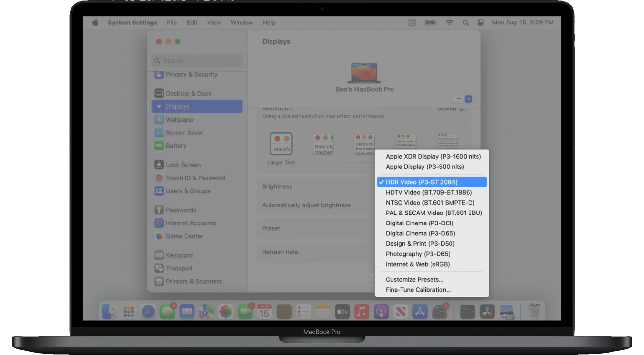Open the Window menu in menu bar

click(241, 23)
